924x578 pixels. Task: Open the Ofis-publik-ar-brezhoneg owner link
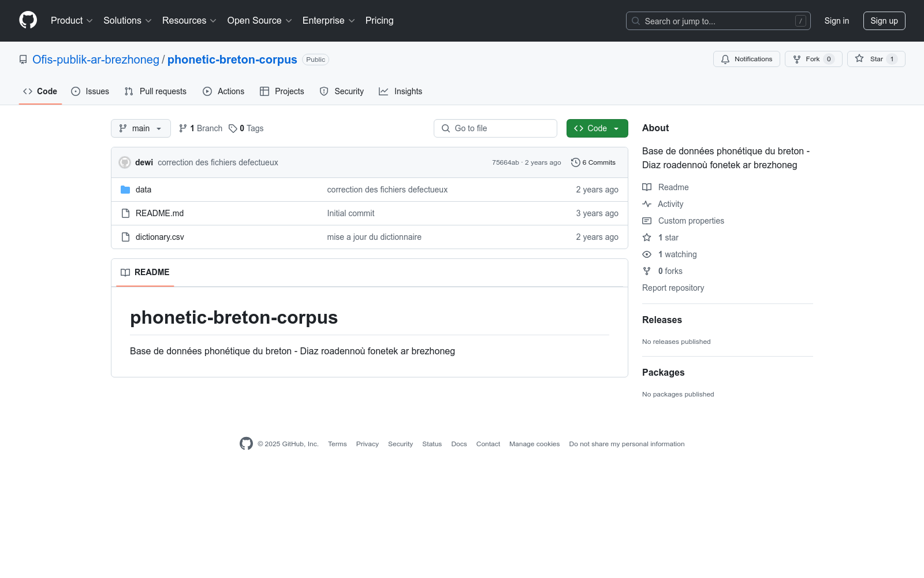[96, 60]
